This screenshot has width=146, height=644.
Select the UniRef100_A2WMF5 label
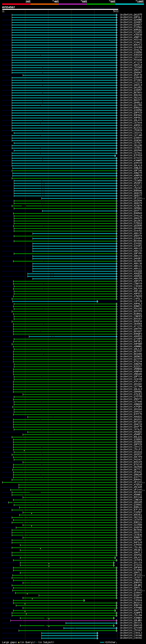(131, 612)
